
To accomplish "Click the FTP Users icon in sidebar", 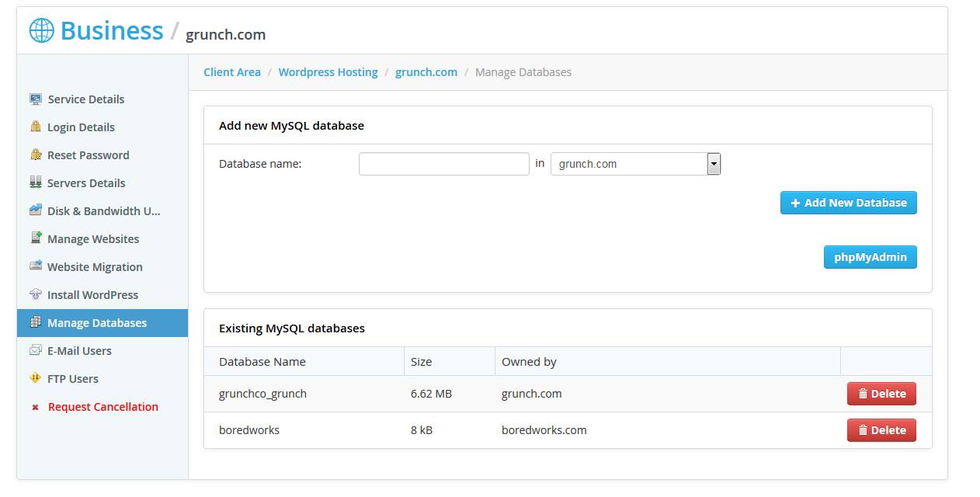I will point(36,378).
